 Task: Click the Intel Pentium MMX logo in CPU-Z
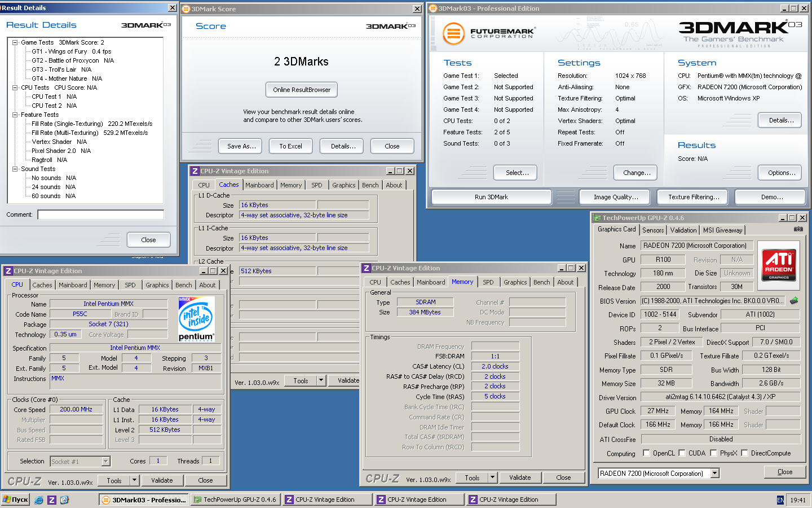(196, 318)
